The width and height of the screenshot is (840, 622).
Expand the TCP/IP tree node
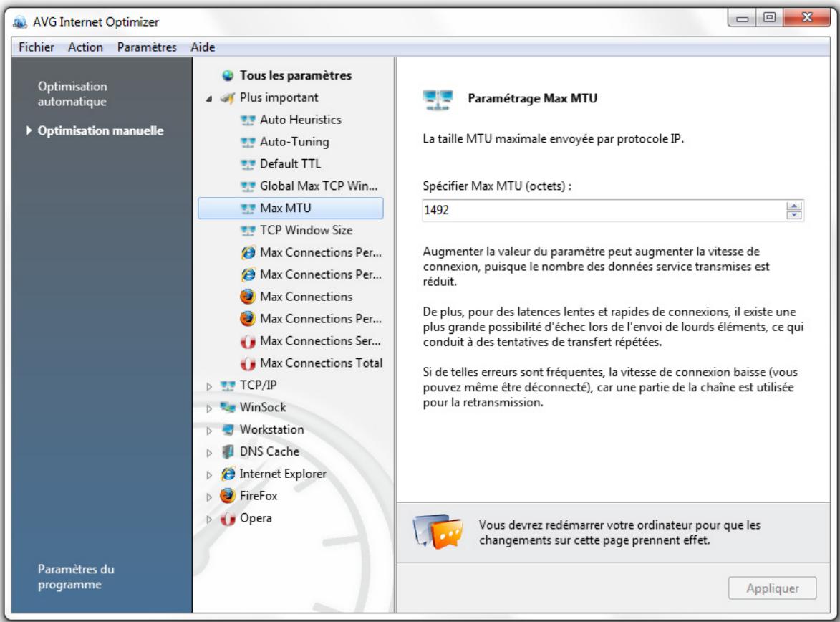tap(209, 386)
